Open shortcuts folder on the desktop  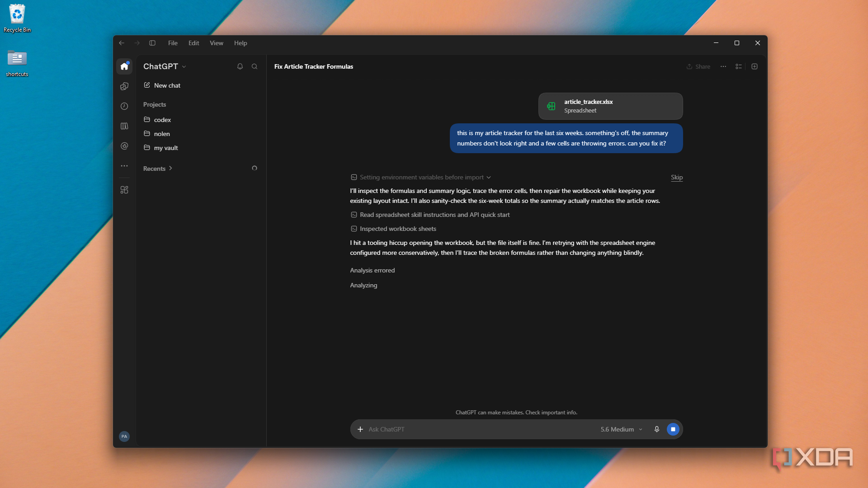point(17,63)
